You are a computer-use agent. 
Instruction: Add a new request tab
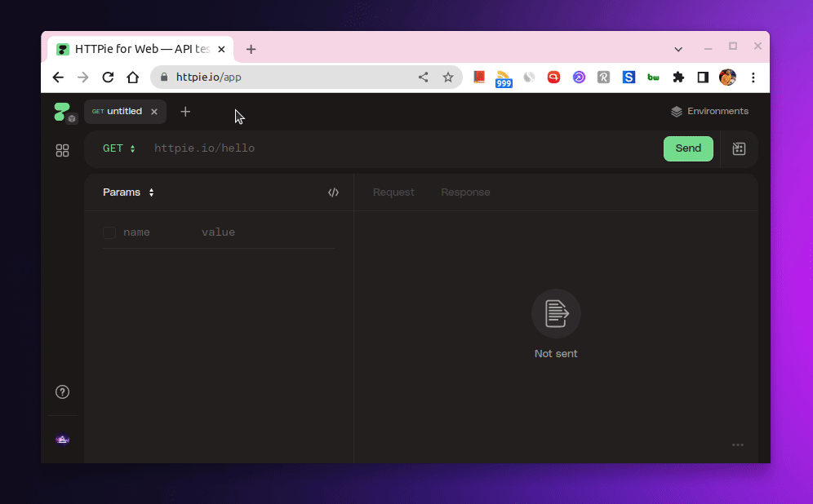185,112
